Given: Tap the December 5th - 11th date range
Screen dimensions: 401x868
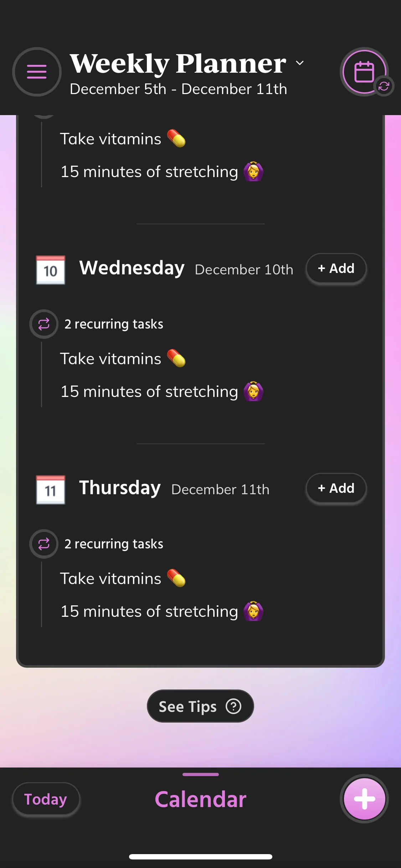Looking at the screenshot, I should 178,89.
